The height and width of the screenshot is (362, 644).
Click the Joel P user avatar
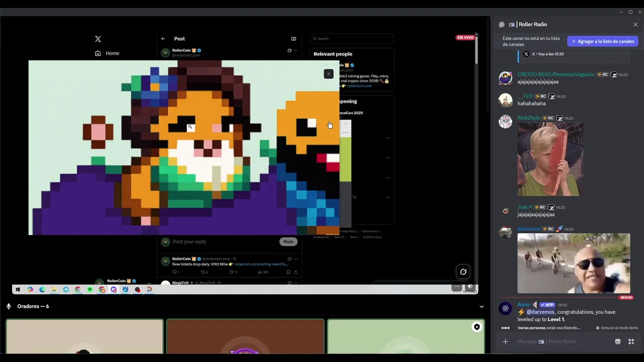point(506,211)
